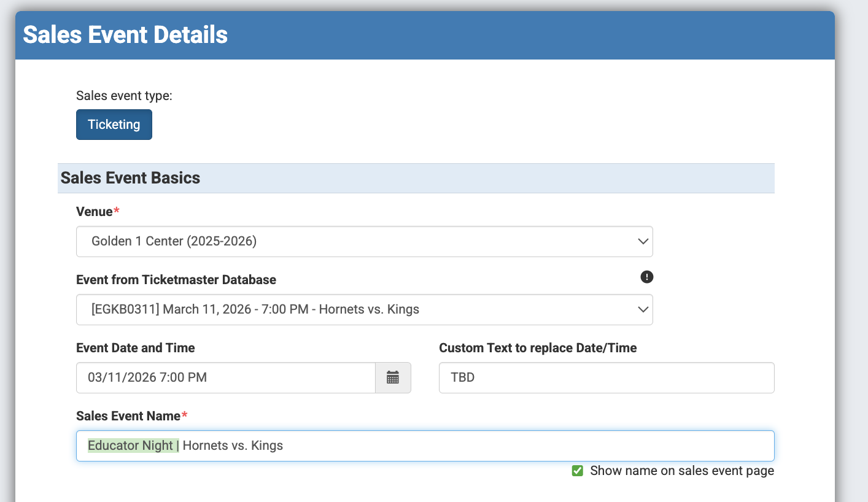The width and height of the screenshot is (868, 502).
Task: Open the calendar date picker icon
Action: (x=393, y=377)
